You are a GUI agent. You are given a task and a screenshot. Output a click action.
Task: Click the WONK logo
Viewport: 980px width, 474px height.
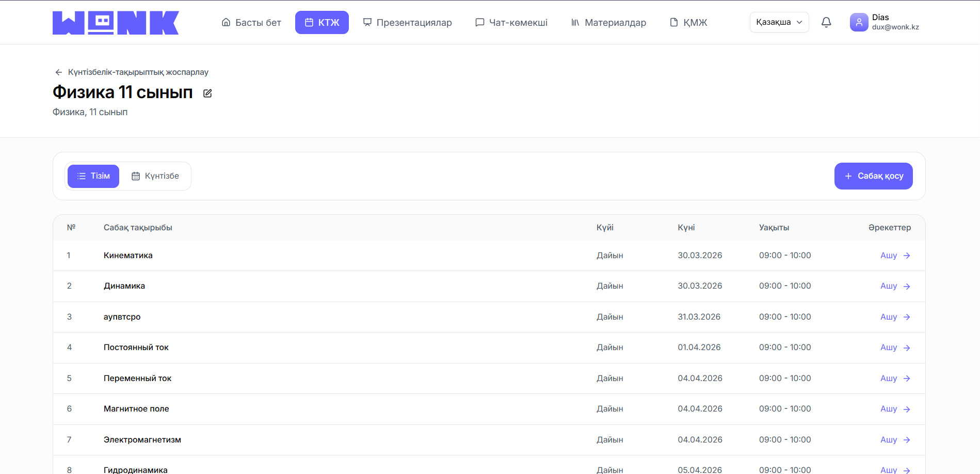[x=116, y=23]
